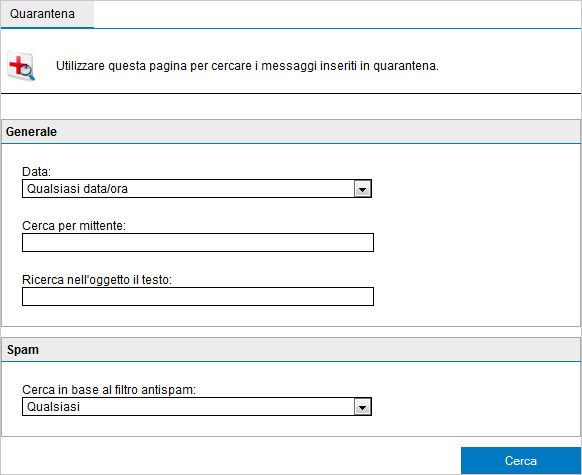Click the quarantine search icon with red cross
This screenshot has height=475, width=582.
tap(21, 66)
